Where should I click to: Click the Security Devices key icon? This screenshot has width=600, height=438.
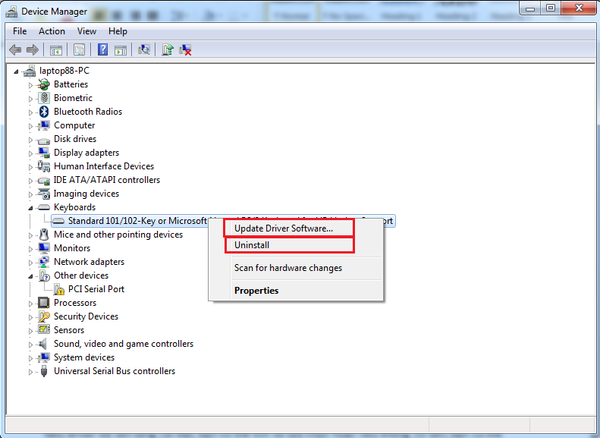(44, 316)
